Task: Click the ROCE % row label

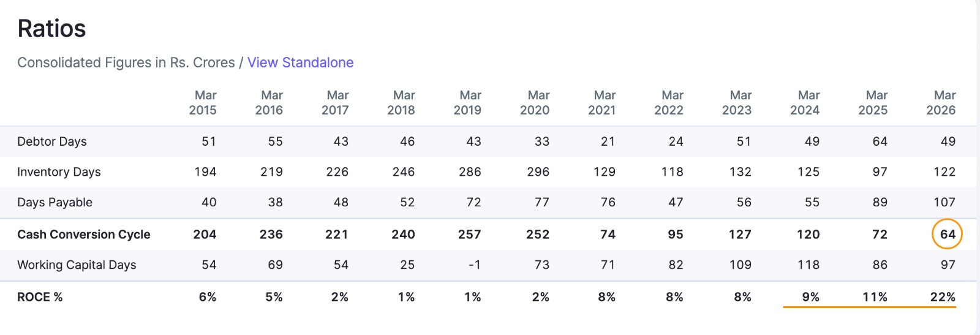Action: click(40, 297)
